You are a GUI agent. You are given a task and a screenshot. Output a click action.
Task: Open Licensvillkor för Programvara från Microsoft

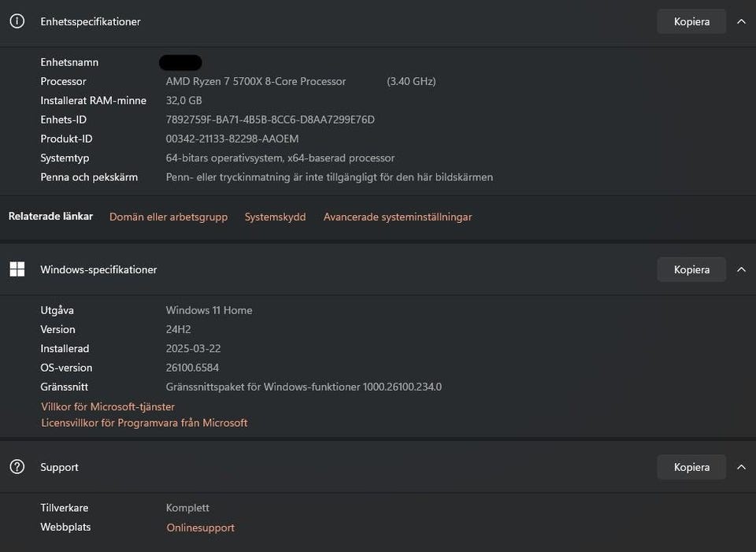point(144,423)
